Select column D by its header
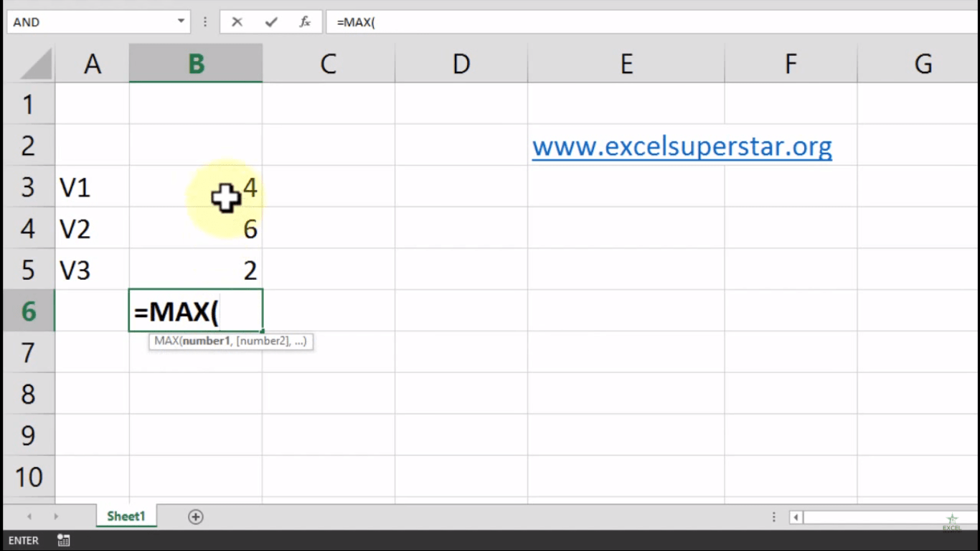This screenshot has height=551, width=980. [461, 63]
